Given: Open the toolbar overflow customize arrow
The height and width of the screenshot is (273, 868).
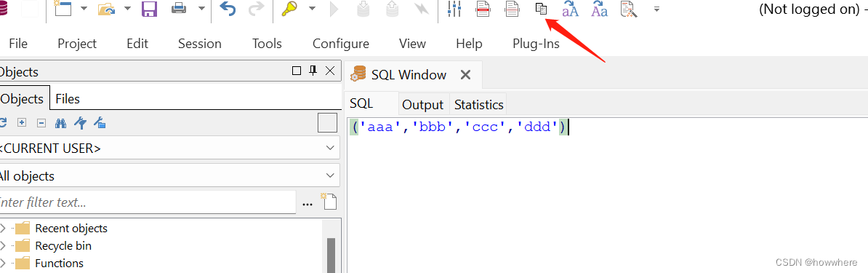Looking at the screenshot, I should [x=656, y=9].
